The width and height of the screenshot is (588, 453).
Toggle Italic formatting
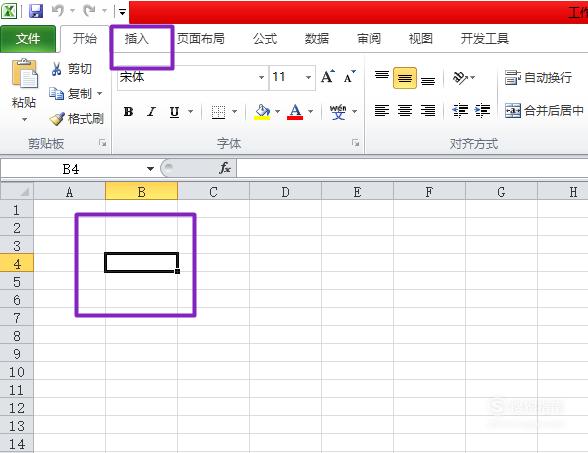tap(152, 111)
